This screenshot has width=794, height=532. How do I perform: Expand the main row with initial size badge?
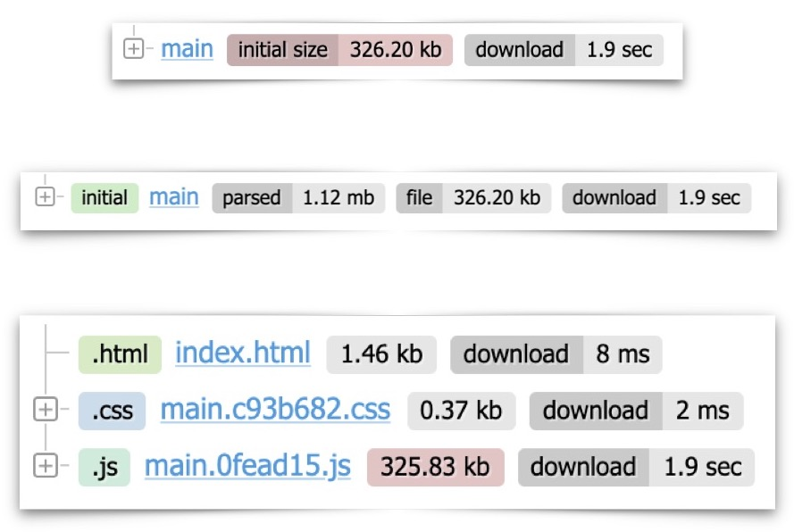click(x=132, y=50)
